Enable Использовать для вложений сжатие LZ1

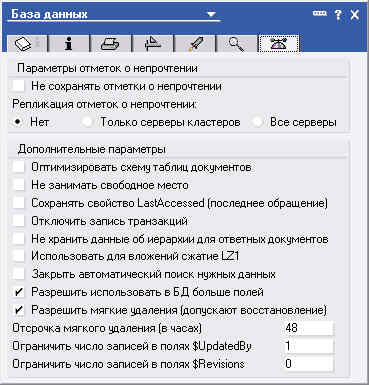point(18,256)
